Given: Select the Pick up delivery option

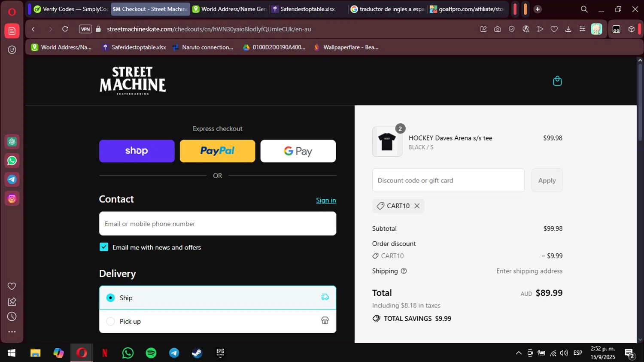Looking at the screenshot, I should click(218, 321).
